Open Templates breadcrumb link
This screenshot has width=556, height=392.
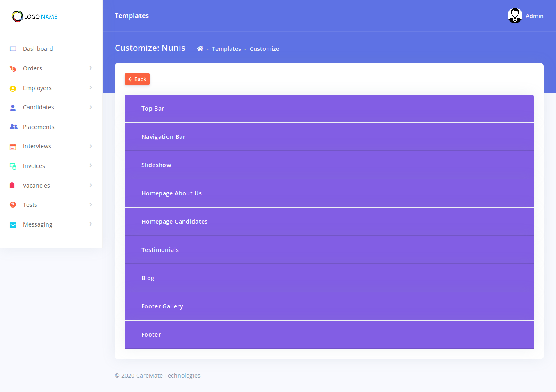(x=226, y=49)
